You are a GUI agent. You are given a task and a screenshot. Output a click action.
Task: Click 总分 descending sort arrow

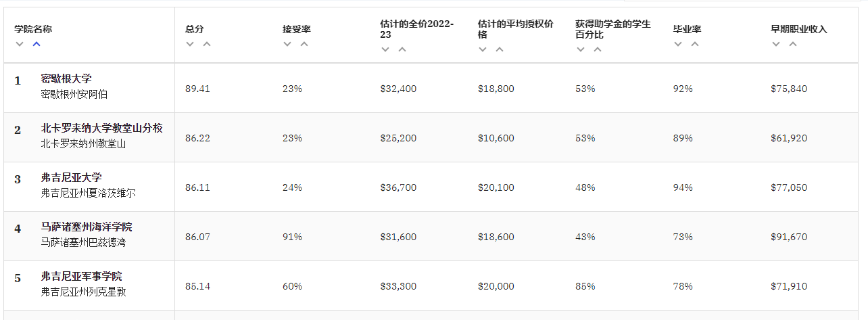coord(190,44)
